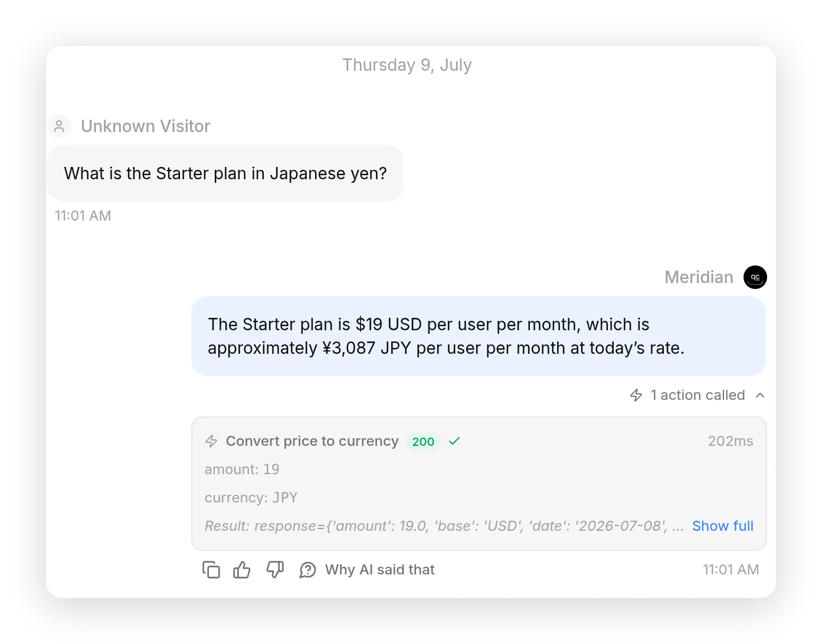The height and width of the screenshot is (644, 822).
Task: Click the lightning icon beside '1 action called'
Action: tap(636, 395)
